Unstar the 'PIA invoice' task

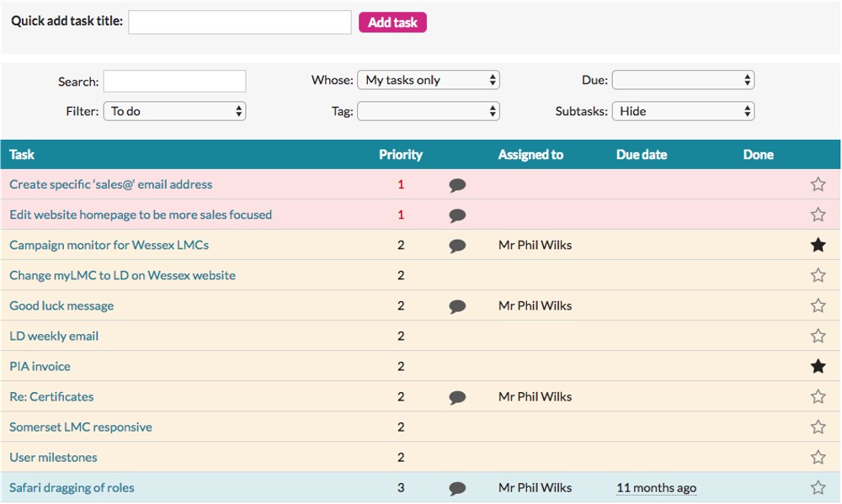818,366
